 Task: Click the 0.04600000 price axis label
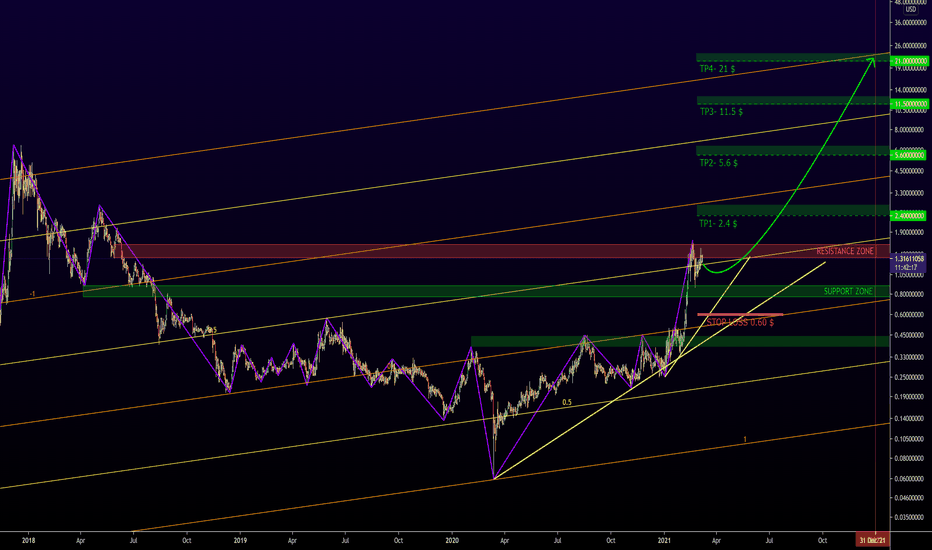909,497
